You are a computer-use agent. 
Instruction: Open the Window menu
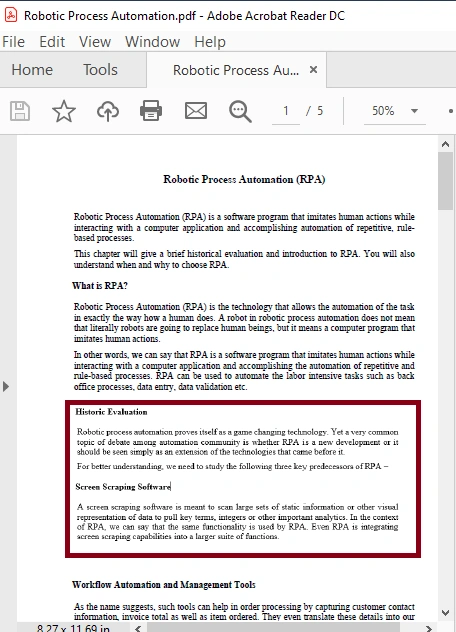(152, 42)
